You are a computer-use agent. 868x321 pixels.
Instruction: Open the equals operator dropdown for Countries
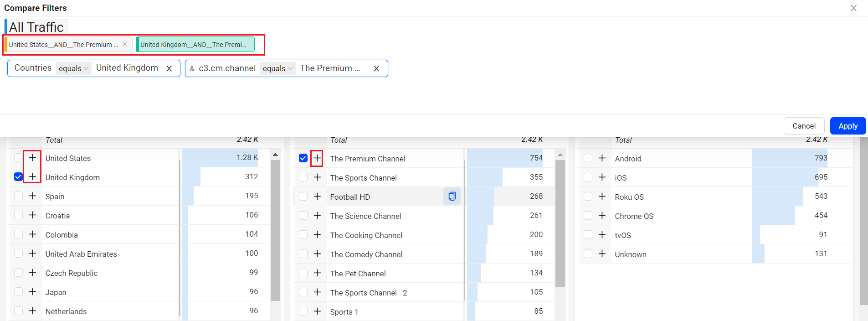point(73,68)
